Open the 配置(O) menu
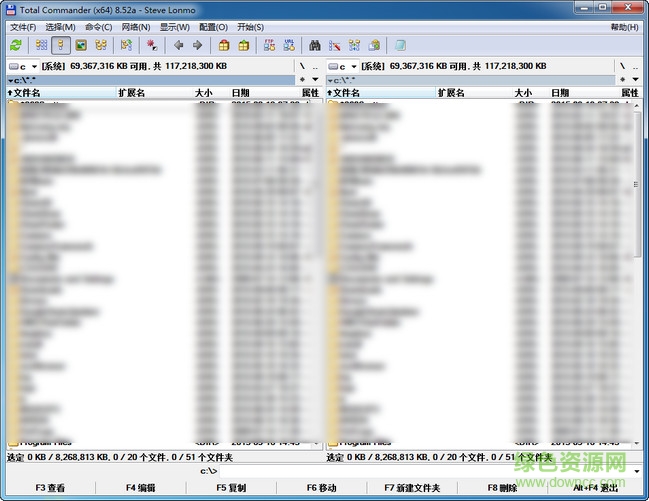649x501 pixels. click(214, 27)
